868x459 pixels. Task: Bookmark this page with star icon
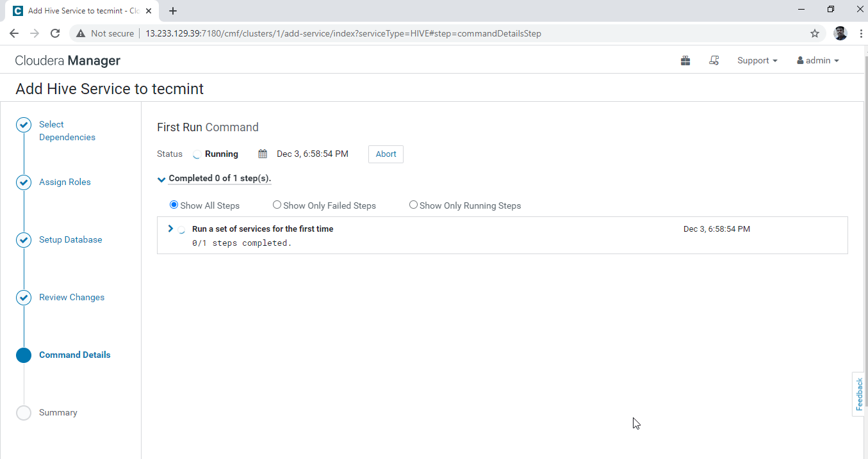pos(815,33)
